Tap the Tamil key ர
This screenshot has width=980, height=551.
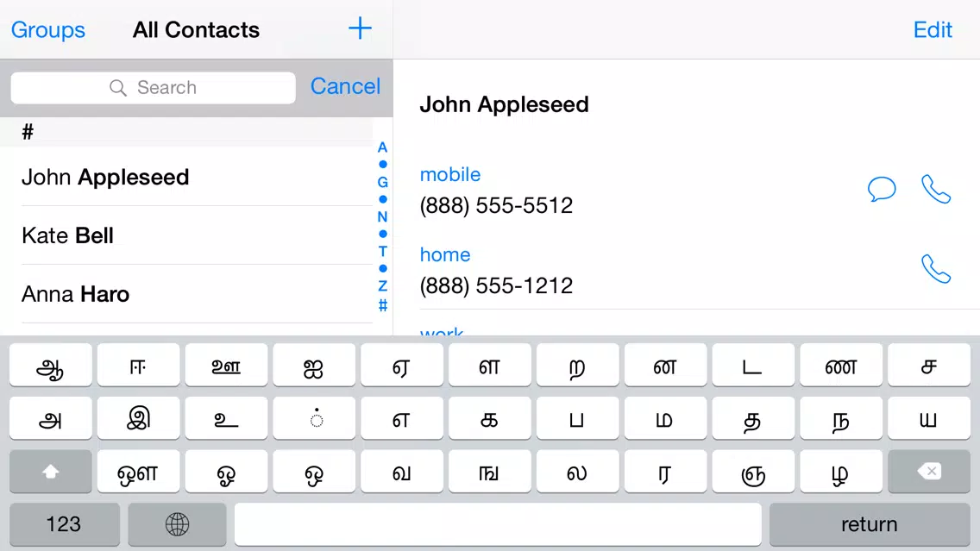coord(665,472)
